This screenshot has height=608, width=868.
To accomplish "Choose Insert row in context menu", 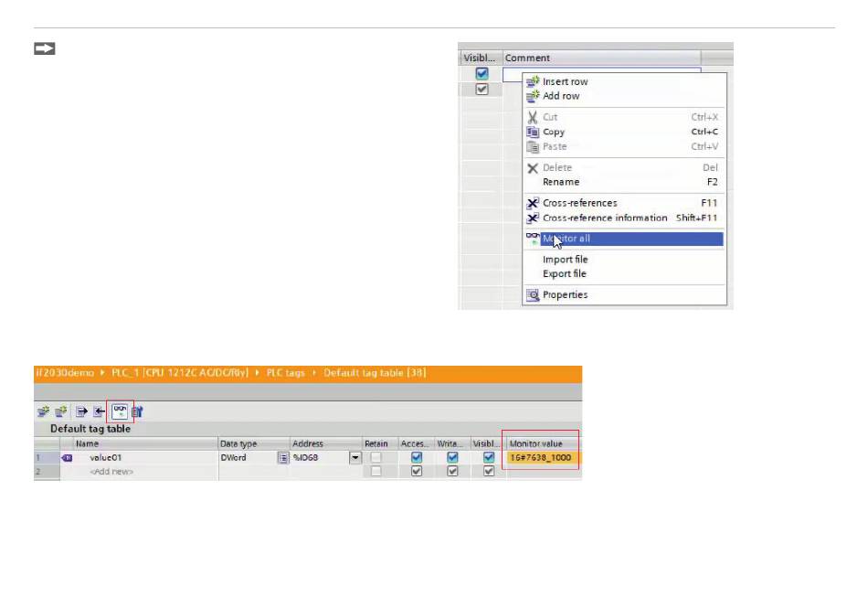I will tap(566, 81).
